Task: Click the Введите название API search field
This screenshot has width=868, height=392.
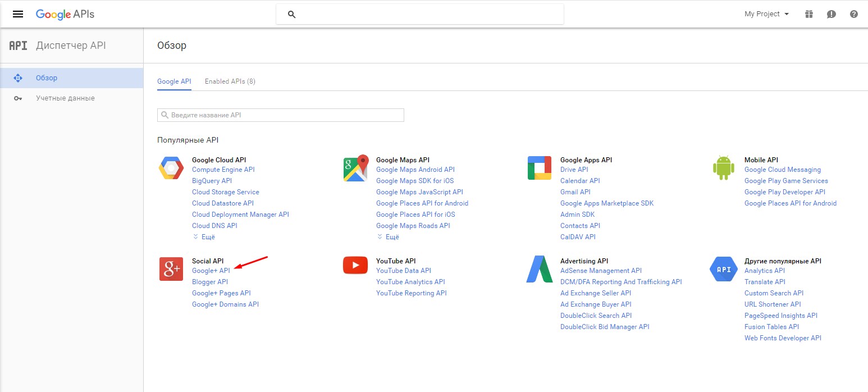Action: [281, 115]
